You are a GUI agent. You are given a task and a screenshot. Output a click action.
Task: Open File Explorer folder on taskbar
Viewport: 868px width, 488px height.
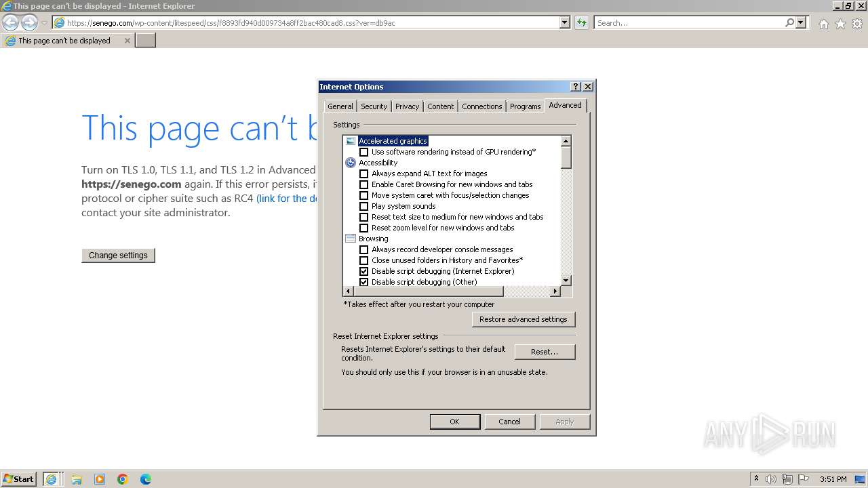tap(77, 479)
